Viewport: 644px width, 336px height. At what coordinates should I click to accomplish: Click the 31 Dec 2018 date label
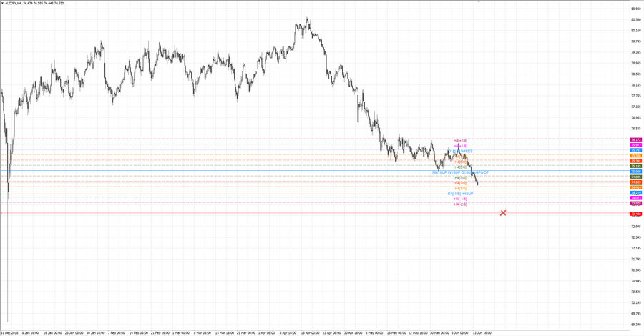9,332
